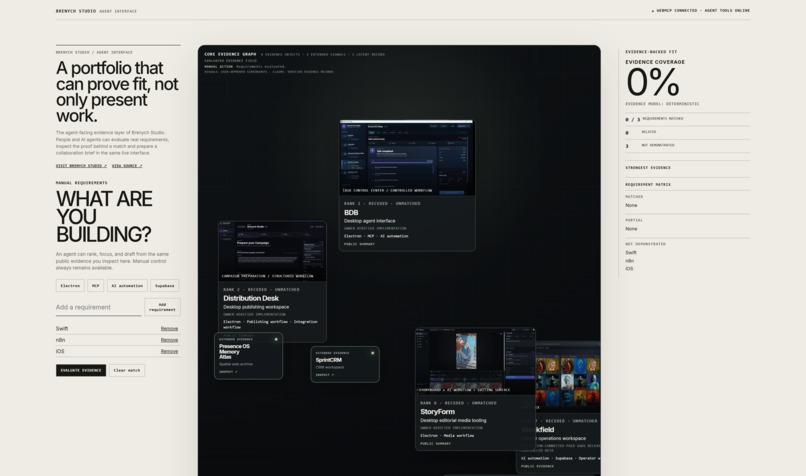806x476 pixels.
Task: Open the Workfield card image grid thumbnail
Action: coord(567,378)
